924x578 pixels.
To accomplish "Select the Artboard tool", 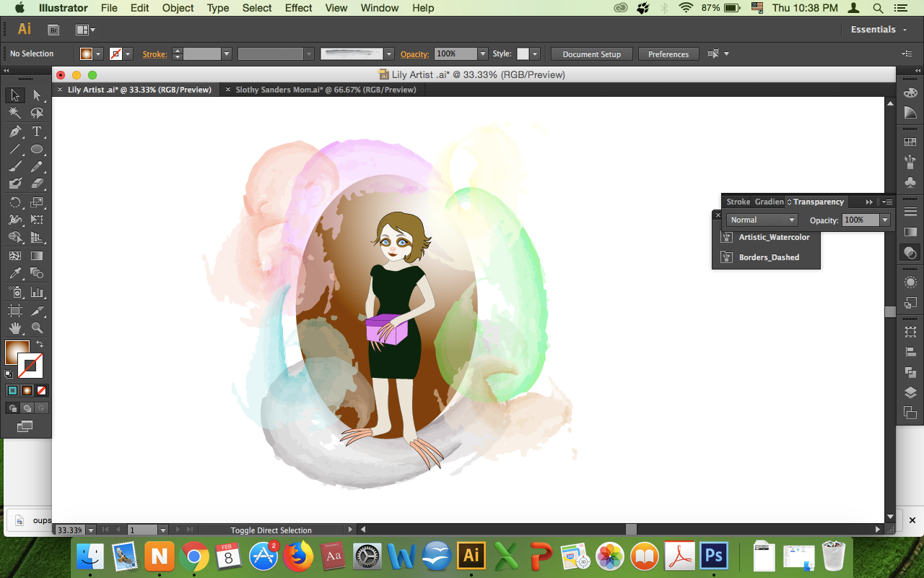I will [14, 311].
